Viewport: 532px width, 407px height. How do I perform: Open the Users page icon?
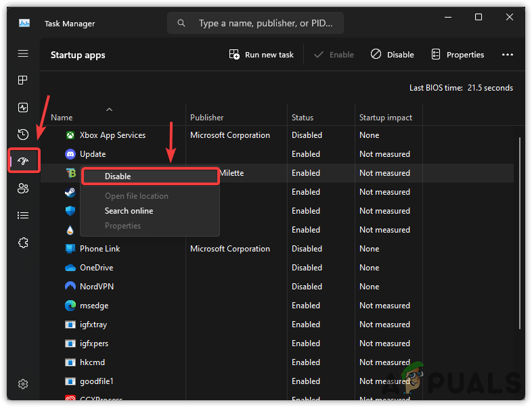point(23,189)
